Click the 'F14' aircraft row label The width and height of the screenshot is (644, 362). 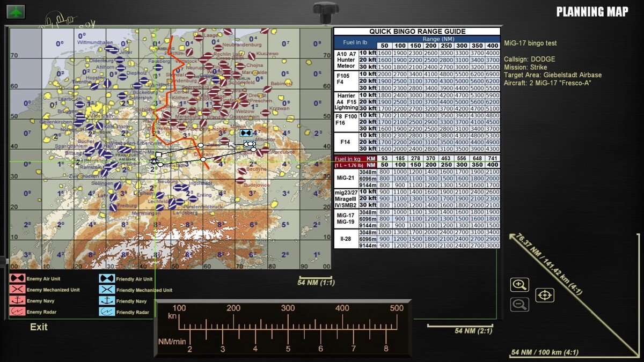(346, 142)
